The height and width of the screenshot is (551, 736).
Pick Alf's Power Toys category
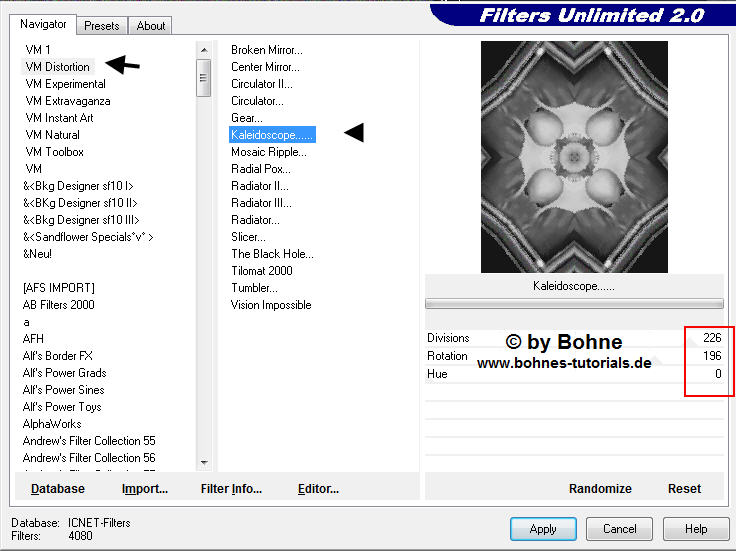click(x=62, y=407)
